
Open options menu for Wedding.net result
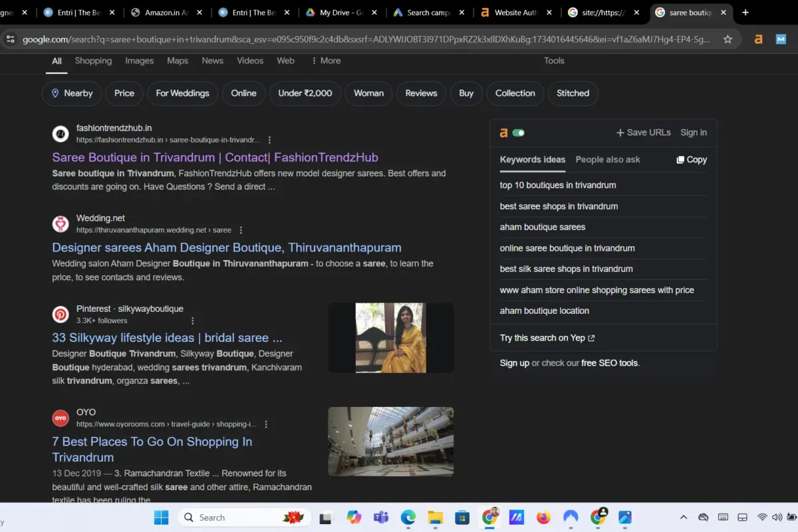[x=241, y=230]
